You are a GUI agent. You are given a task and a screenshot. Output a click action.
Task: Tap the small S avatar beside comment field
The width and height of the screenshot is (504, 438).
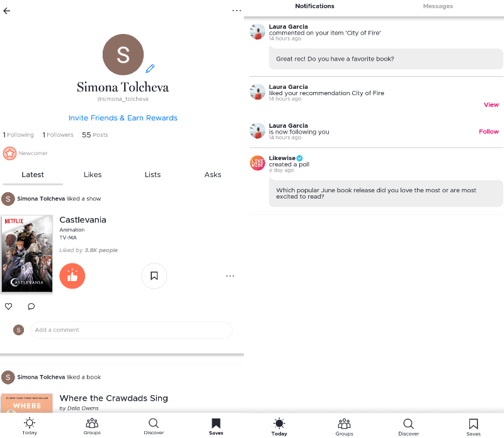[x=19, y=330]
